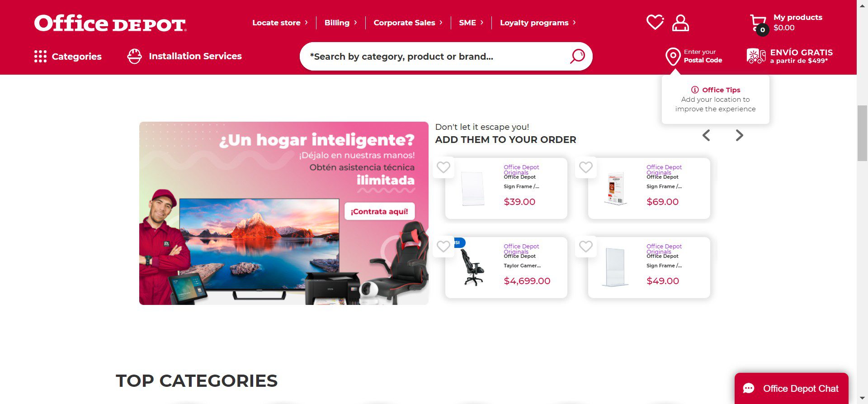
Task: Expand the Locate store menu
Action: tap(280, 23)
